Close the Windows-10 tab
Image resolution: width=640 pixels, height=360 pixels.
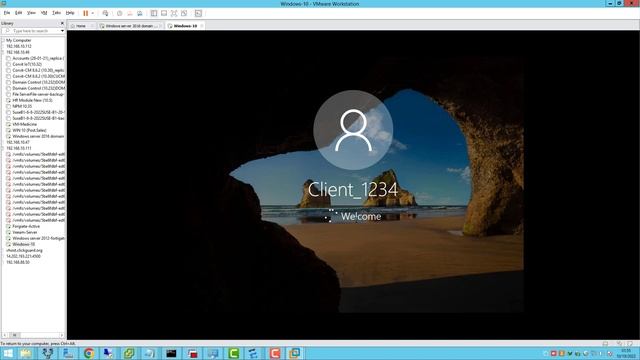[x=202, y=26]
